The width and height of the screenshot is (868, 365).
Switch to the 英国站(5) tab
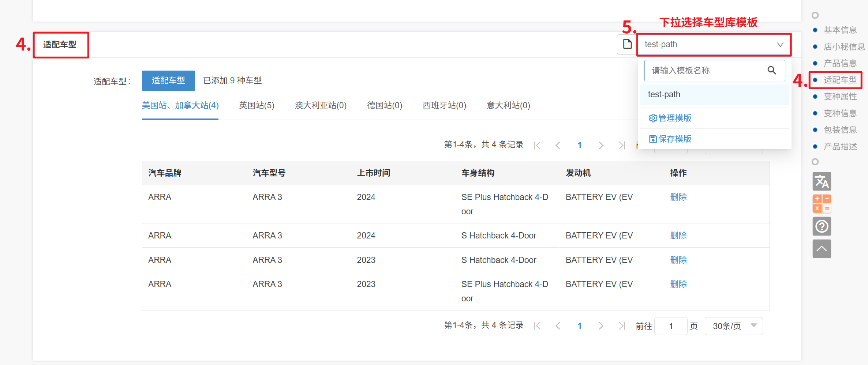click(257, 106)
